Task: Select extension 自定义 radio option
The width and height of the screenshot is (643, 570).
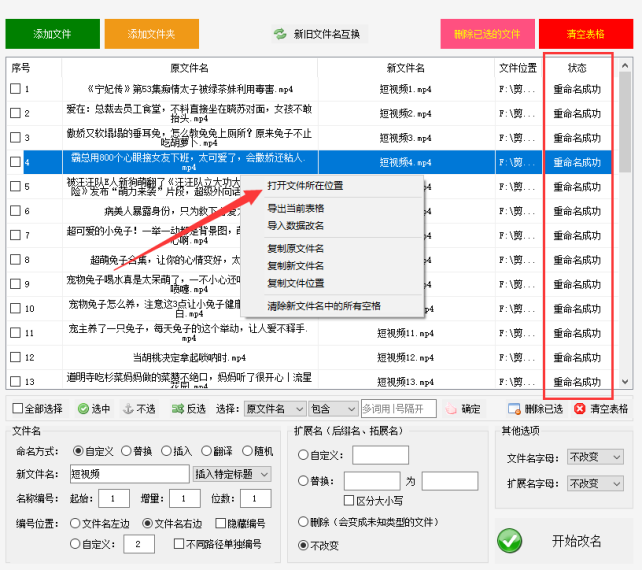Action: (x=303, y=455)
